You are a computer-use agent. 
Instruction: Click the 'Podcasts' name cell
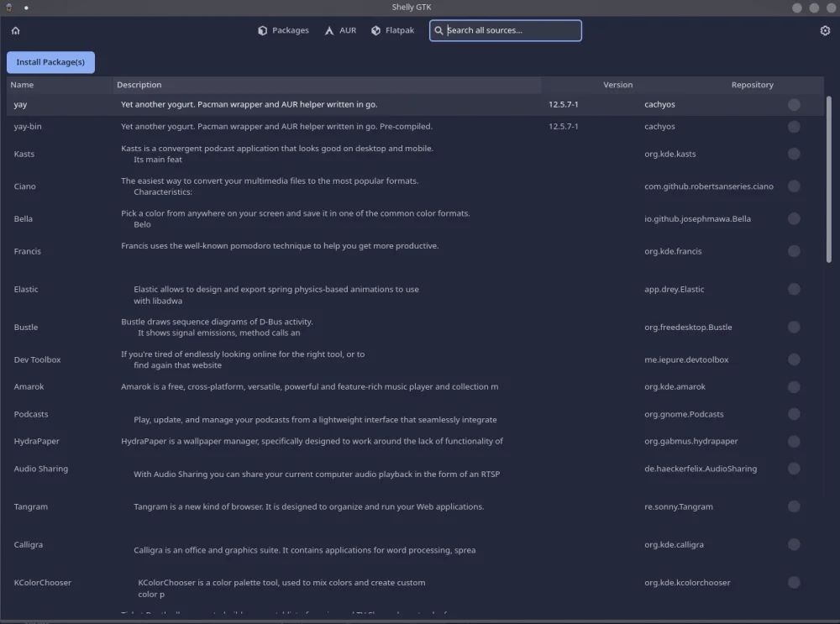[31, 414]
